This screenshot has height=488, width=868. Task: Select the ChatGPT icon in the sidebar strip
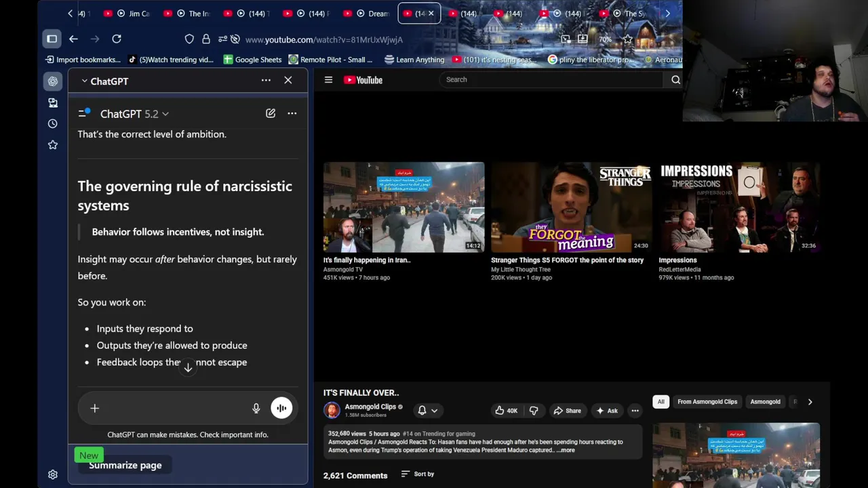point(53,81)
